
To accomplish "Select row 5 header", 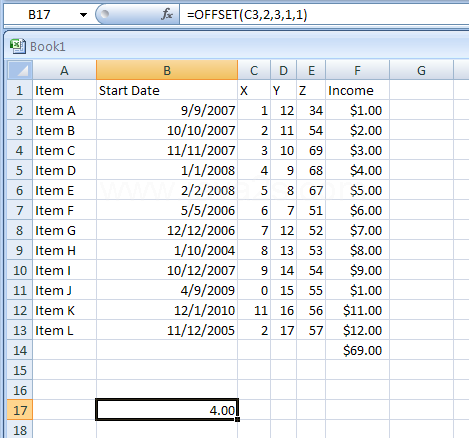I will 20,170.
